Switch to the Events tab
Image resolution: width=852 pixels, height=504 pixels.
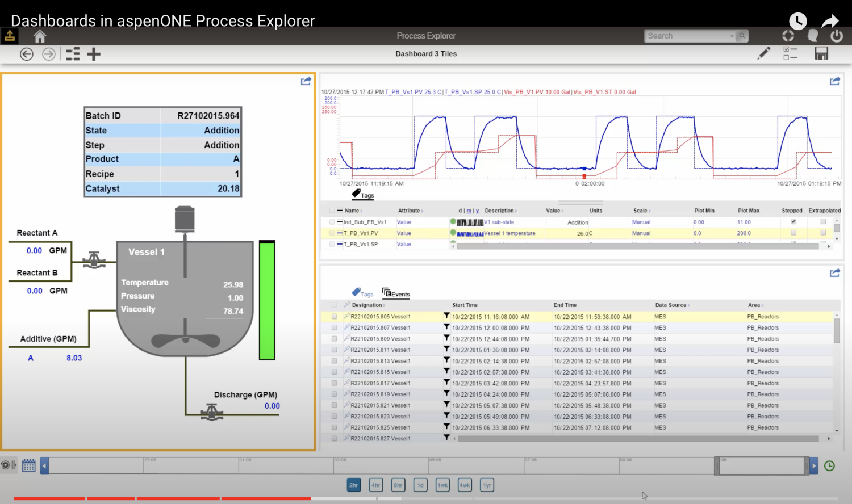click(396, 293)
